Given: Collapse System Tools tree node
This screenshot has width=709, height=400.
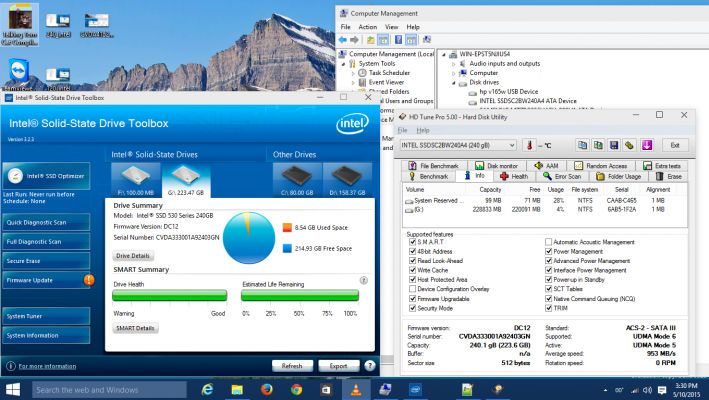Looking at the screenshot, I should click(x=343, y=64).
